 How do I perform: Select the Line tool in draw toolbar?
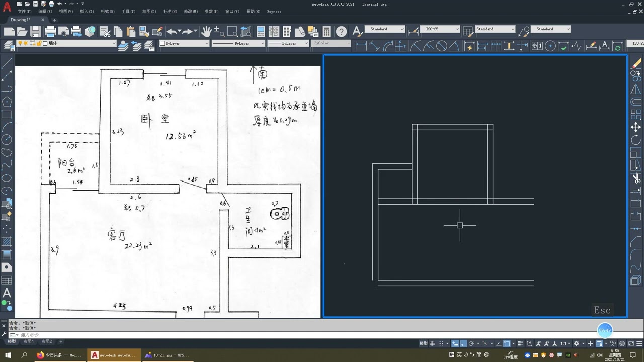(x=7, y=63)
